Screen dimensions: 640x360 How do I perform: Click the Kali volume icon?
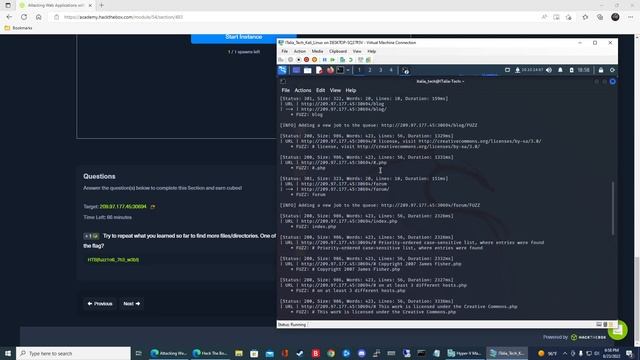[549, 70]
